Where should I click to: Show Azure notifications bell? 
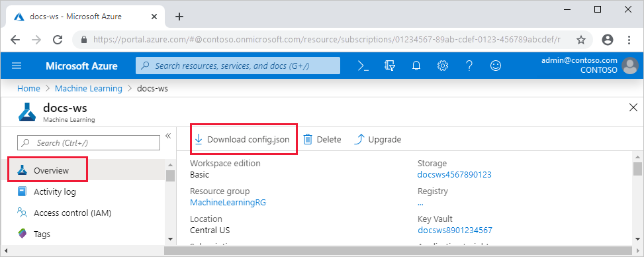pyautogui.click(x=416, y=66)
